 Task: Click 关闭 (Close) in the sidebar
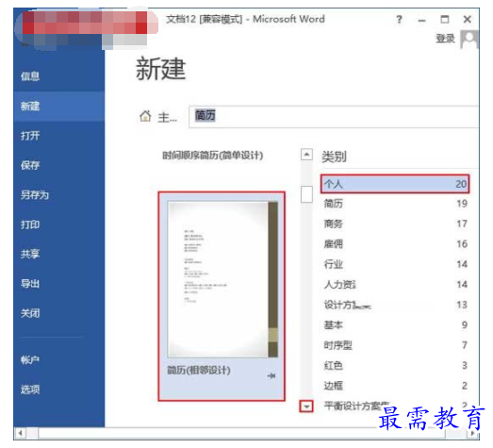coord(30,313)
